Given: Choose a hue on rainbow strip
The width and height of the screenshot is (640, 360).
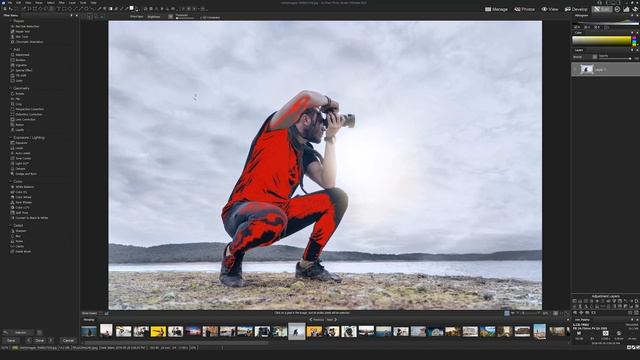Looking at the screenshot, I should [x=634, y=40].
